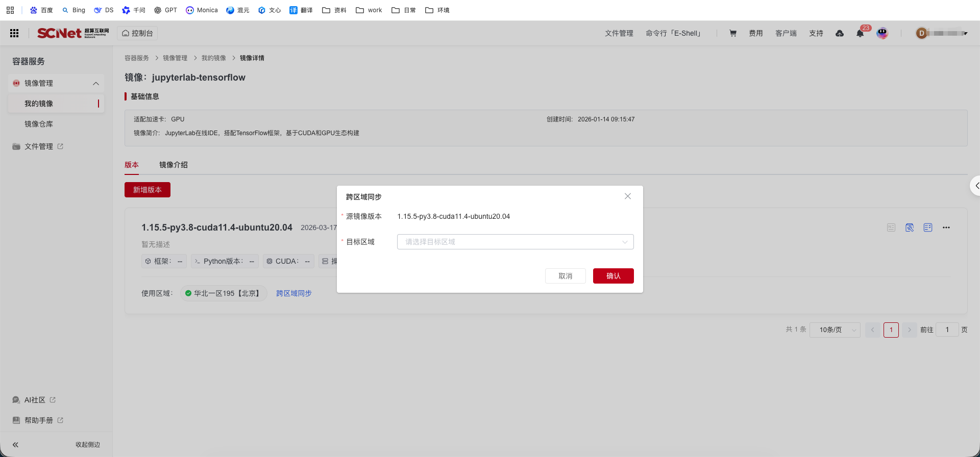Open the version more options ellipsis
Screen dimensions: 980x457
pos(946,227)
